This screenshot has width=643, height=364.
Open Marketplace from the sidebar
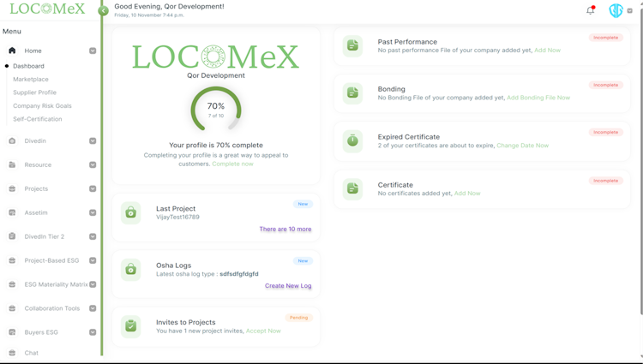pos(31,80)
